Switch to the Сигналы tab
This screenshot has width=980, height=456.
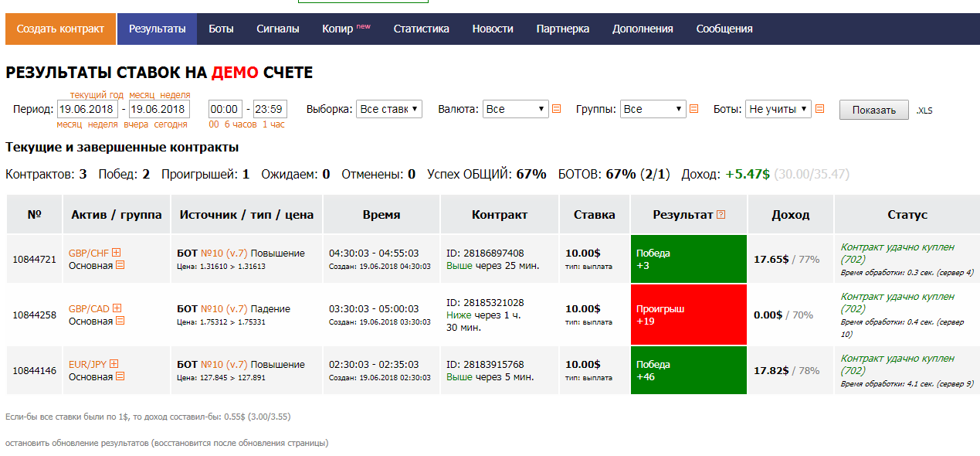(x=278, y=29)
